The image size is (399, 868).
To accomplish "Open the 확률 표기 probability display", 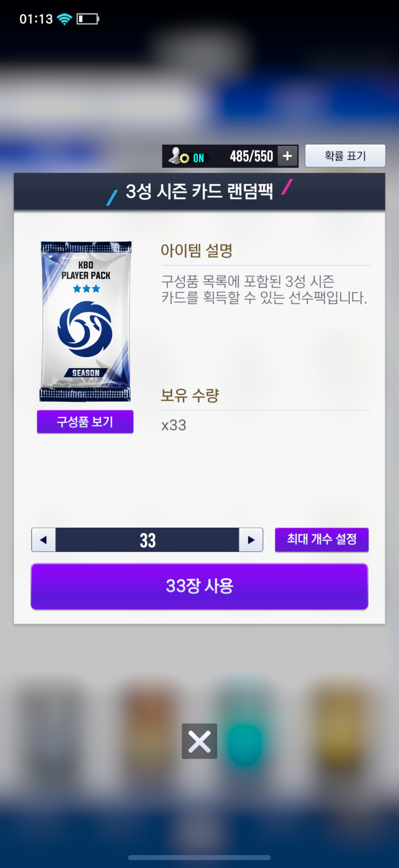I will pyautogui.click(x=345, y=156).
